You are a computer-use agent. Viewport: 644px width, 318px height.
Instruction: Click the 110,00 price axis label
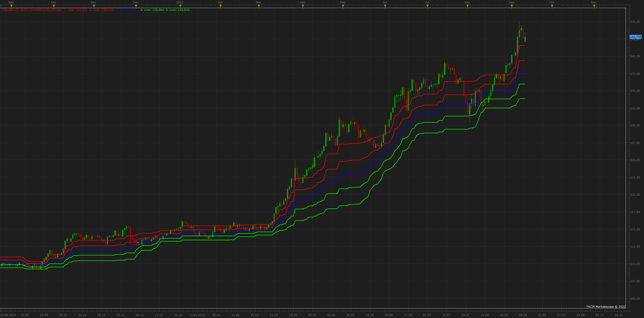tap(635, 264)
